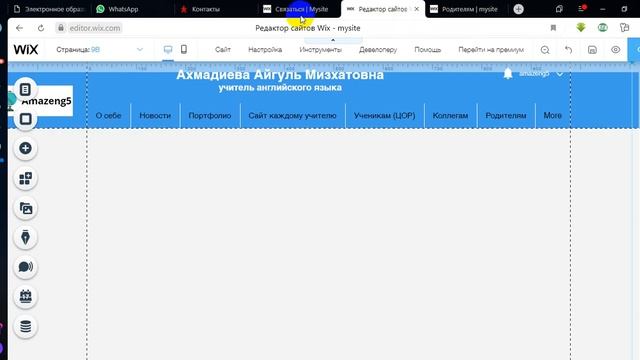Switch to the Электронное образование tab
Viewport: 640px width, 360px height.
coord(49,9)
